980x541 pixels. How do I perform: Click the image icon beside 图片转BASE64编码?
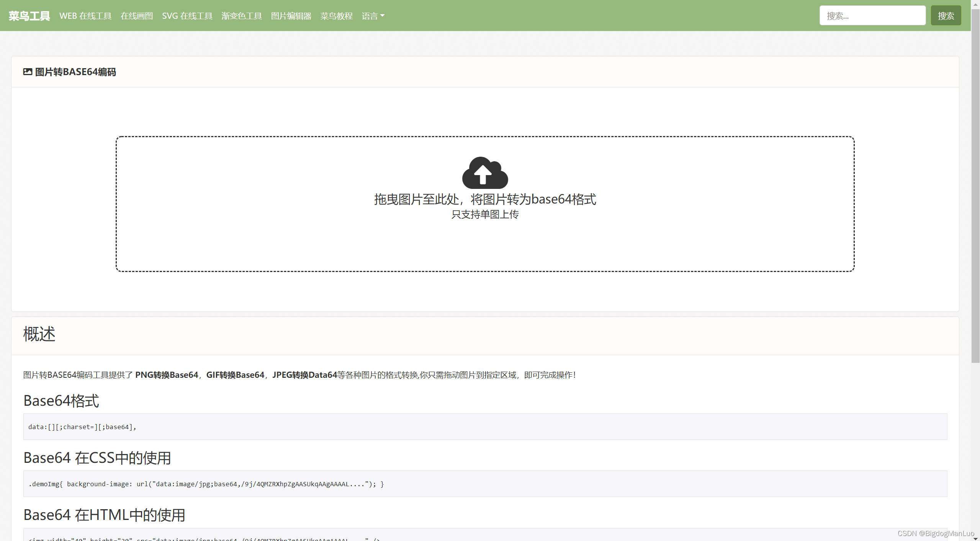28,72
